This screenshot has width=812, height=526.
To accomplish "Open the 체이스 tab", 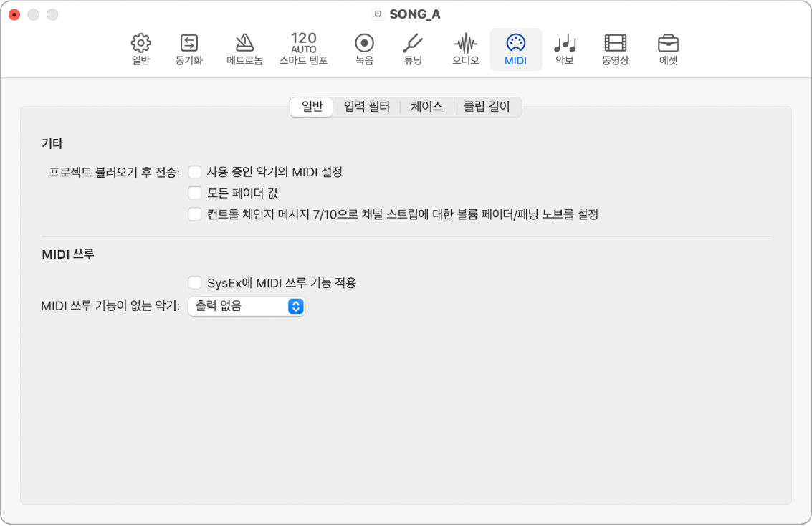I will click(426, 106).
